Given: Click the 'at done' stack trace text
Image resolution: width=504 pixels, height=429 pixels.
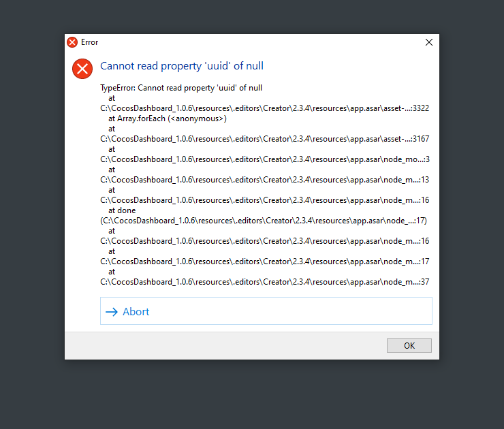Looking at the screenshot, I should 122,210.
